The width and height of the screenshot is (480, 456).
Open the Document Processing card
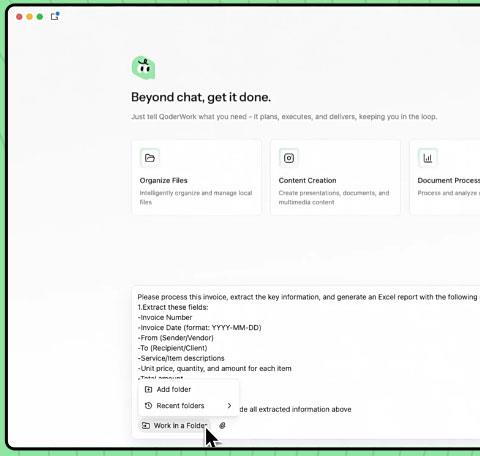pyautogui.click(x=445, y=177)
